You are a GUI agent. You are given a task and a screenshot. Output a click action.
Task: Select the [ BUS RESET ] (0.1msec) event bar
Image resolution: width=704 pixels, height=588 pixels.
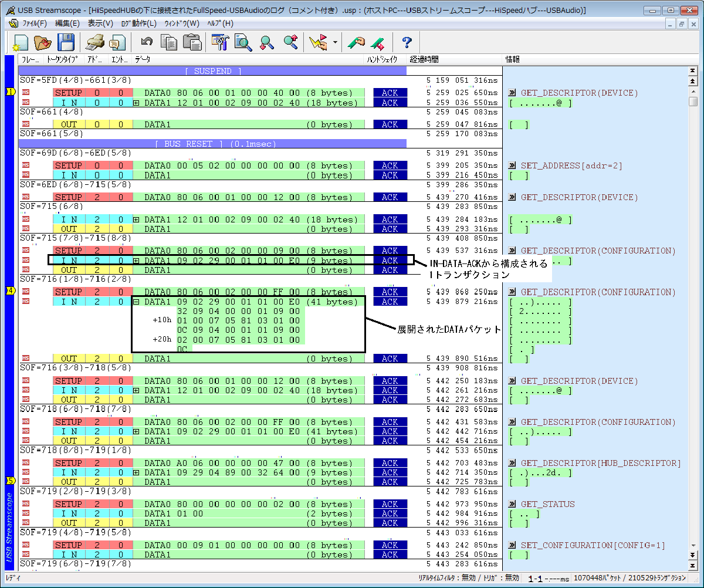pos(213,144)
